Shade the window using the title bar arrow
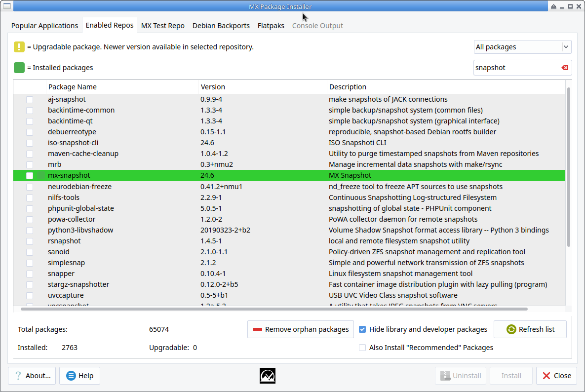Image resolution: width=585 pixels, height=392 pixels. coord(554,6)
